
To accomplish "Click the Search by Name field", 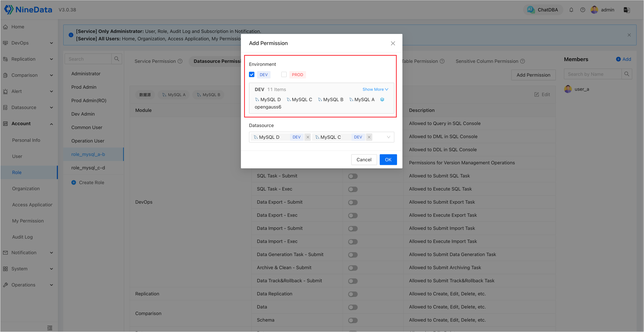I will (x=593, y=74).
